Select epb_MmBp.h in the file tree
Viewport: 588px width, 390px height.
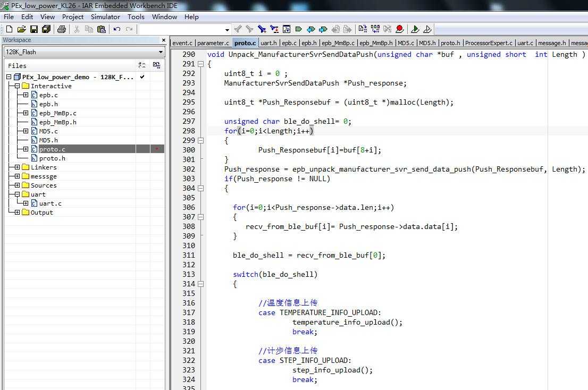pyautogui.click(x=58, y=122)
